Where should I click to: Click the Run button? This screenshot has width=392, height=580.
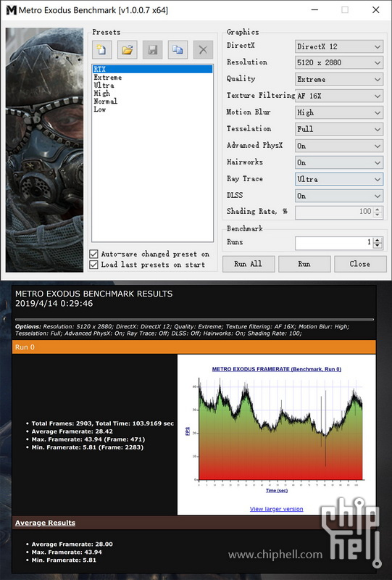pyautogui.click(x=304, y=264)
